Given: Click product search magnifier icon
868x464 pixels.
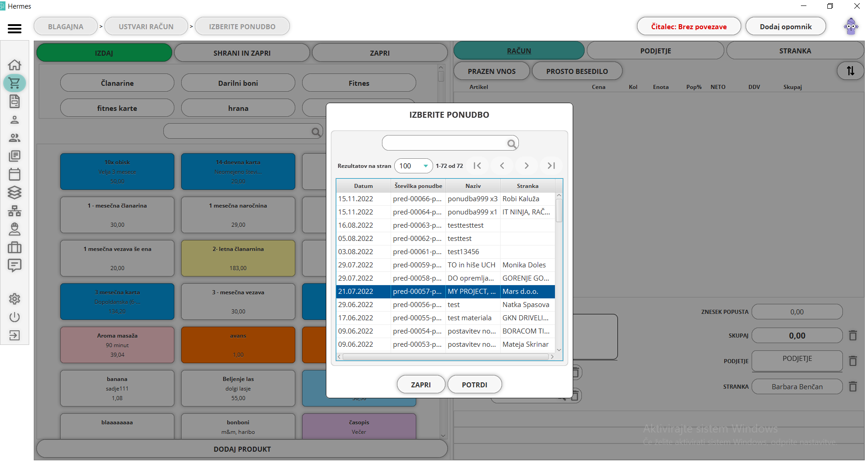Looking at the screenshot, I should tap(315, 132).
